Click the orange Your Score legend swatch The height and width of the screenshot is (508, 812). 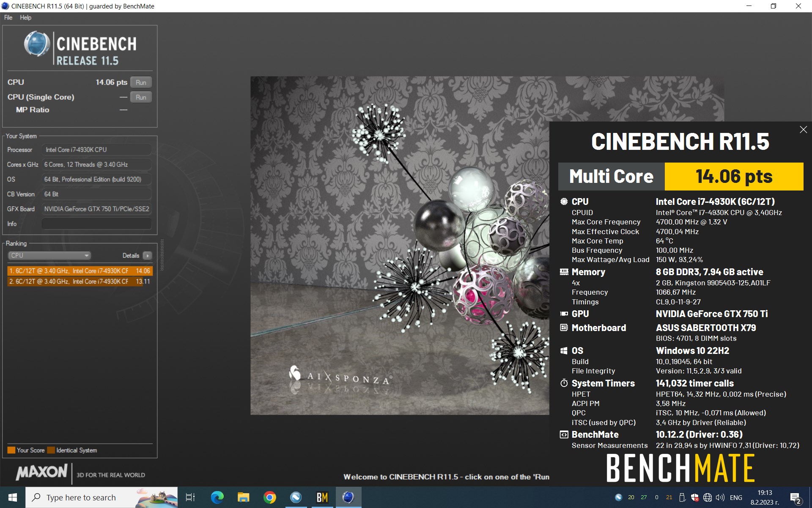pos(11,450)
